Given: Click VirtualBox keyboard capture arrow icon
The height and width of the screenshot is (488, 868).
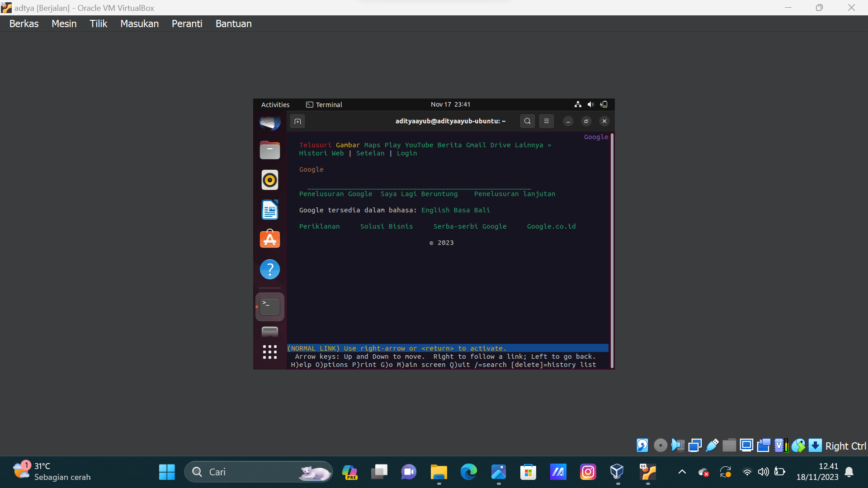Looking at the screenshot, I should coord(815,446).
